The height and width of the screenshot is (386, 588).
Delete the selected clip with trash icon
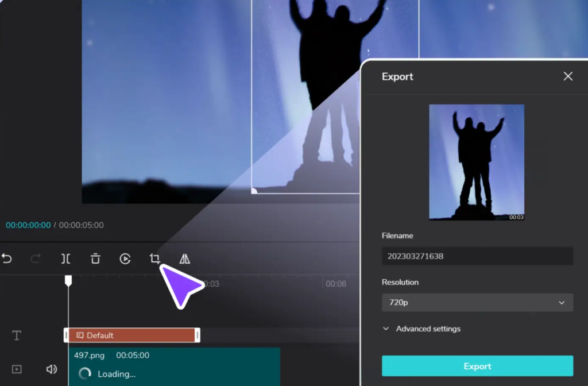coord(95,259)
